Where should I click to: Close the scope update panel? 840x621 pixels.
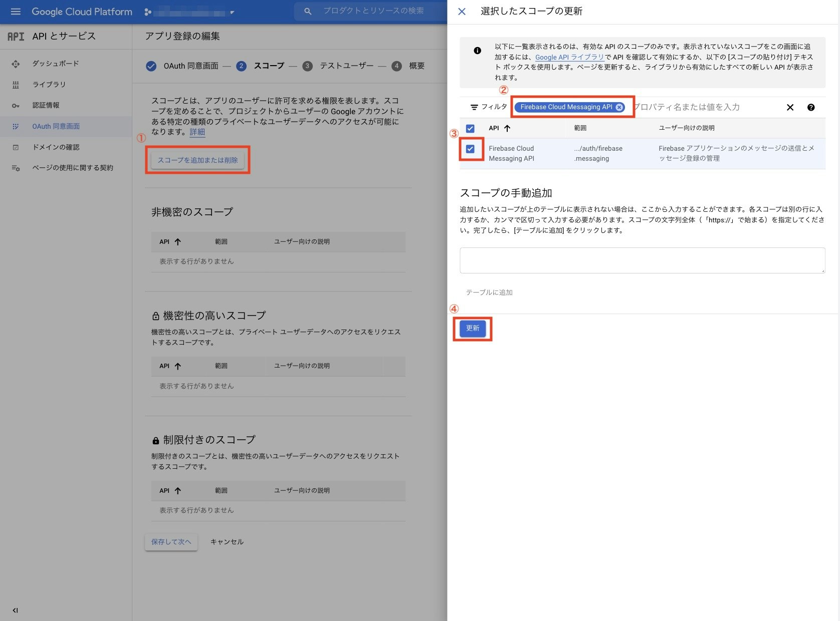click(462, 12)
